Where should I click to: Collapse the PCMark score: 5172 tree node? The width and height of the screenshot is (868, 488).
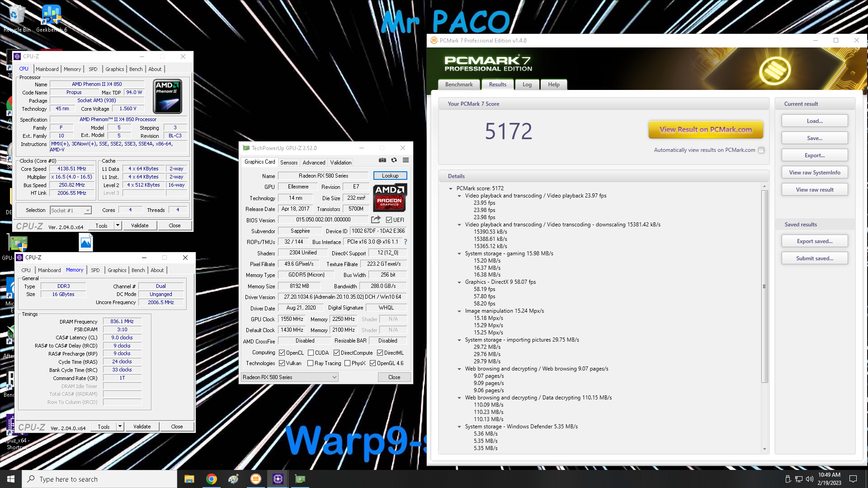click(451, 188)
